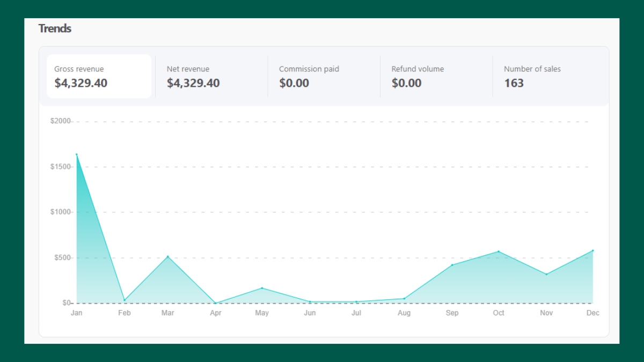The image size is (644, 362).
Task: Click the November dip on the trend line
Action: (546, 274)
